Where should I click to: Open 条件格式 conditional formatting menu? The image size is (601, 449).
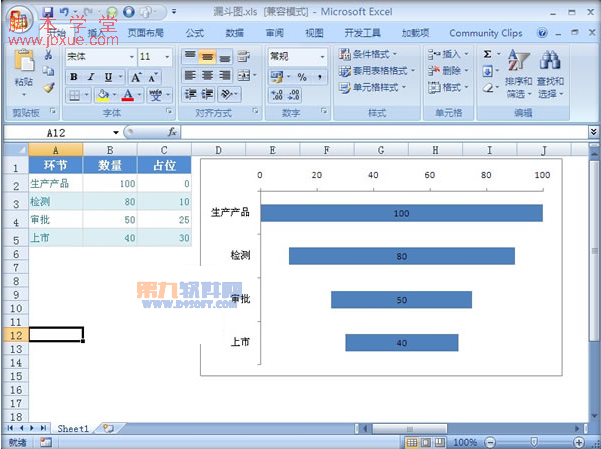click(368, 54)
